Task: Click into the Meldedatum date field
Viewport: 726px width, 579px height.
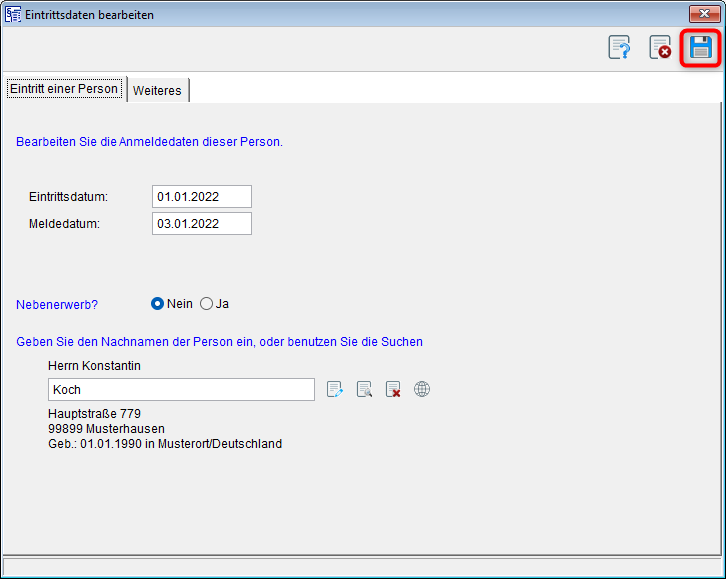Action: [201, 224]
